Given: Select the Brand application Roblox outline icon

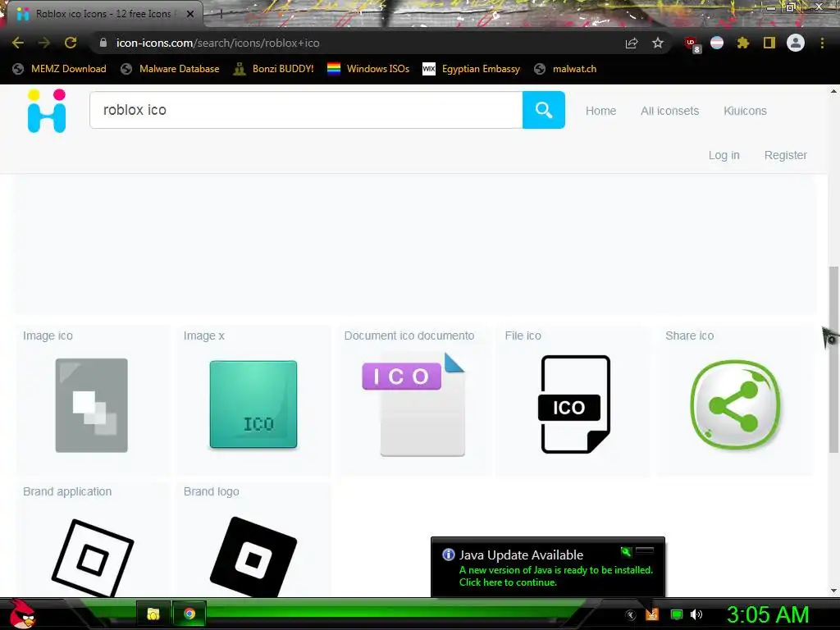Looking at the screenshot, I should [93, 558].
